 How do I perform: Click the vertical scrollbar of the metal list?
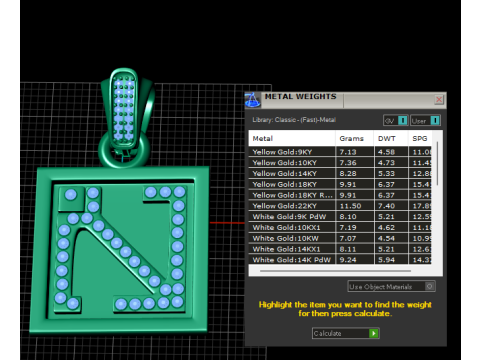tap(437, 163)
